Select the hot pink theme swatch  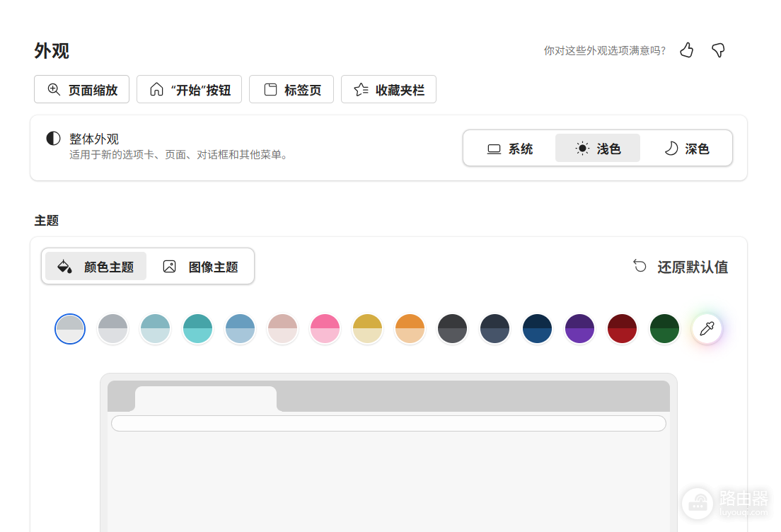(325, 329)
